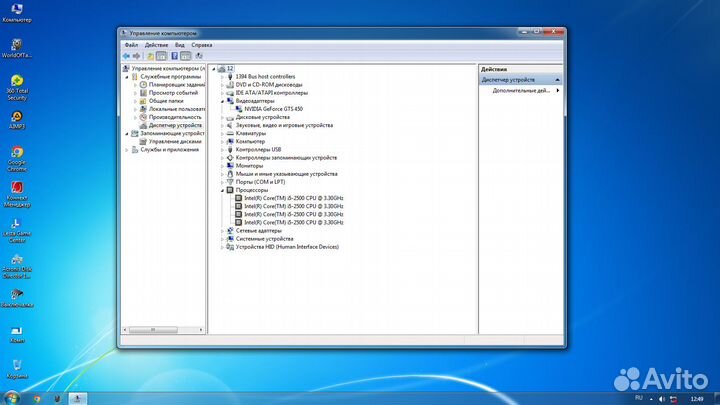This screenshot has height=405, width=720.
Task: Click the Back arrow in the toolbar
Action: [127, 56]
